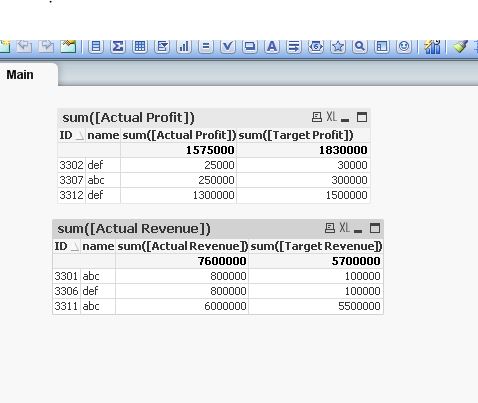Screen dimensions: 478x403
Task: Click the Create Current Selections Box checkmark icon
Action: 228,46
